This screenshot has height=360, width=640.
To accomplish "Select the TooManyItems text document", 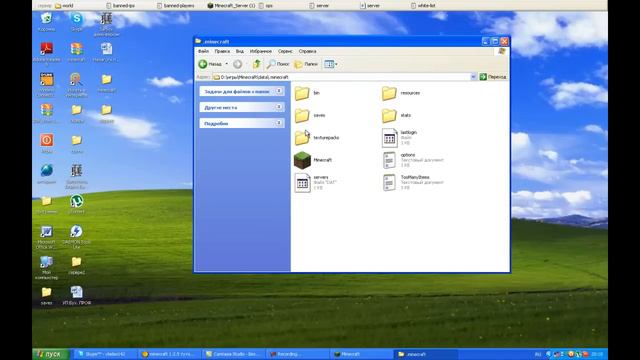I will (412, 182).
